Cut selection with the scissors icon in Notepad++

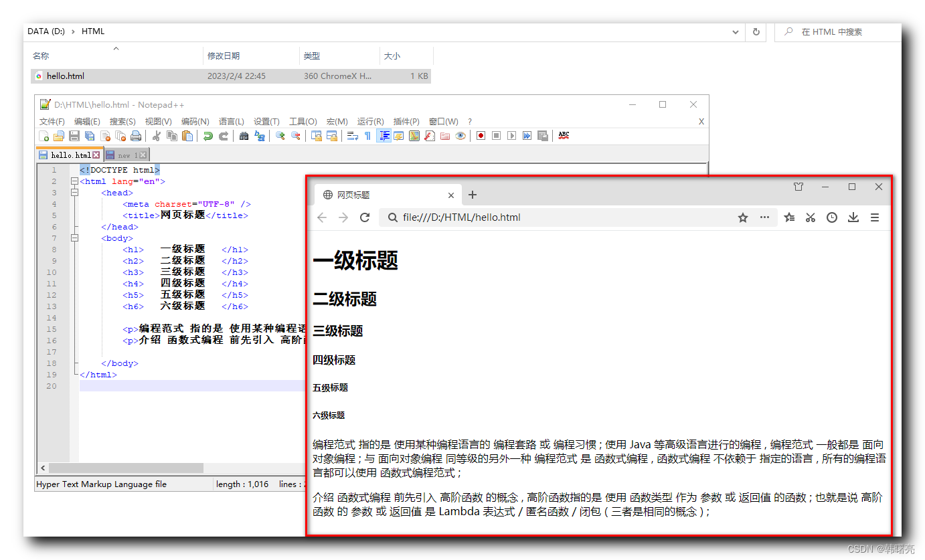(157, 136)
